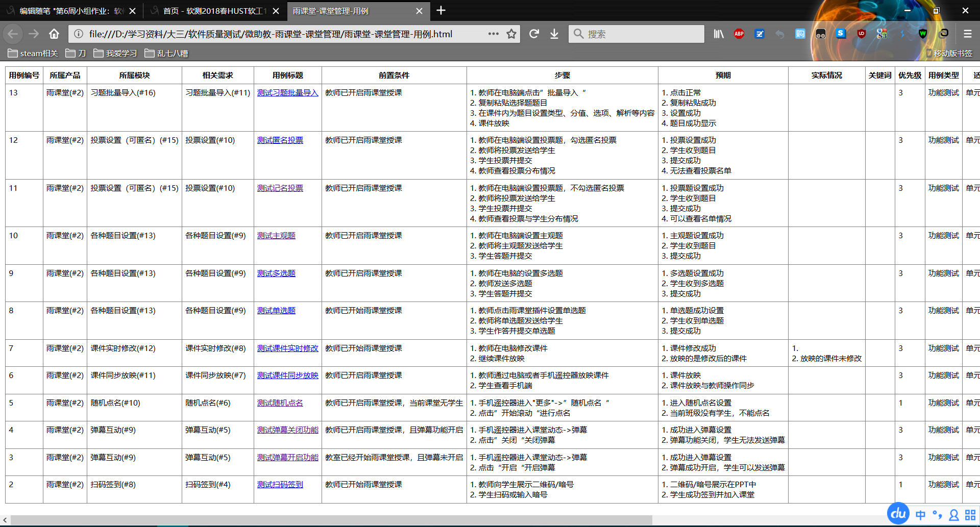Viewport: 980px width, 527px height.
Task: Open the 测试单选题 link
Action: pos(276,310)
